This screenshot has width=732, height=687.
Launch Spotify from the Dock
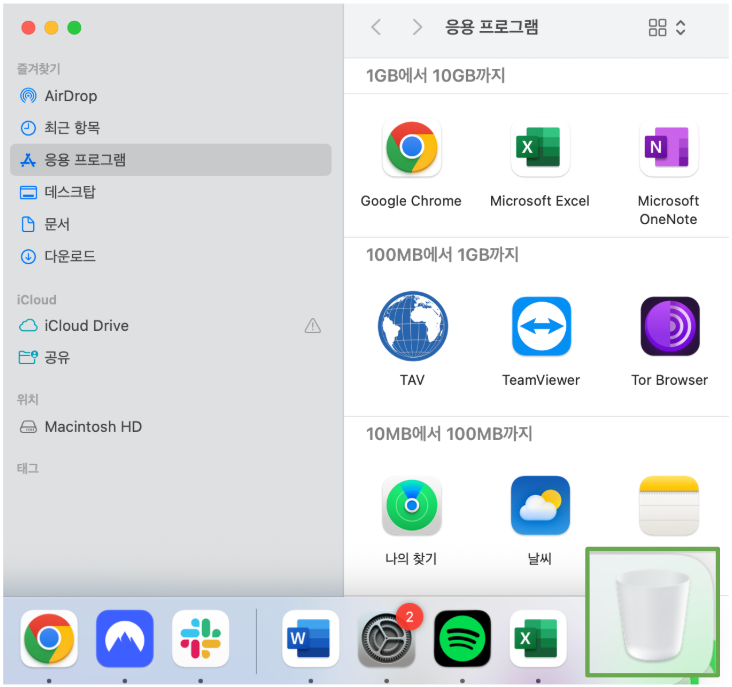pyautogui.click(x=462, y=638)
